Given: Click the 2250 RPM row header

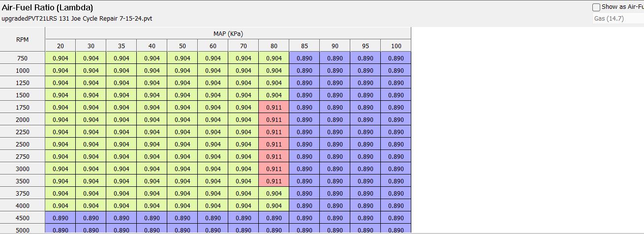Looking at the screenshot, I should (x=23, y=132).
